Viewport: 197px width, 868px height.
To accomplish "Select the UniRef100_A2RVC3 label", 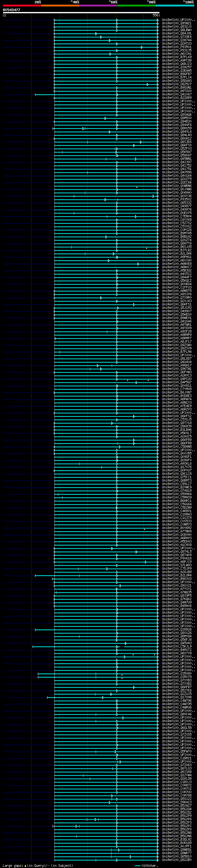I will (x=177, y=375).
